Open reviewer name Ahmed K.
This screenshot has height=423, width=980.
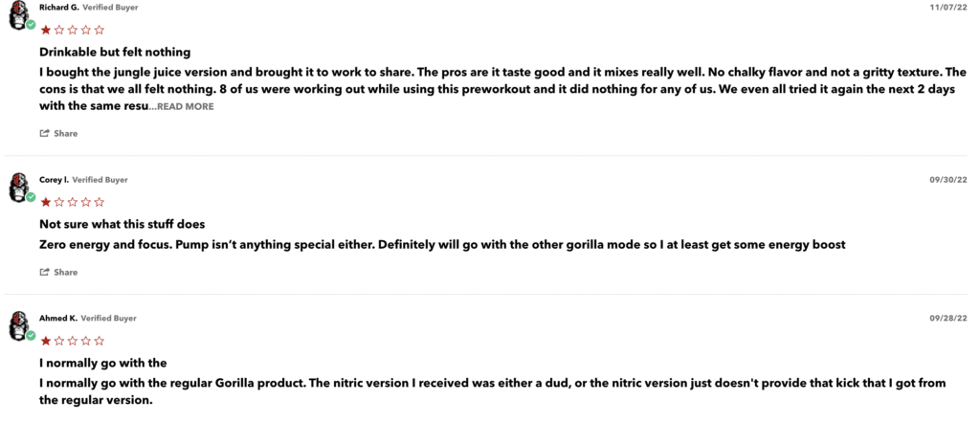pos(58,318)
